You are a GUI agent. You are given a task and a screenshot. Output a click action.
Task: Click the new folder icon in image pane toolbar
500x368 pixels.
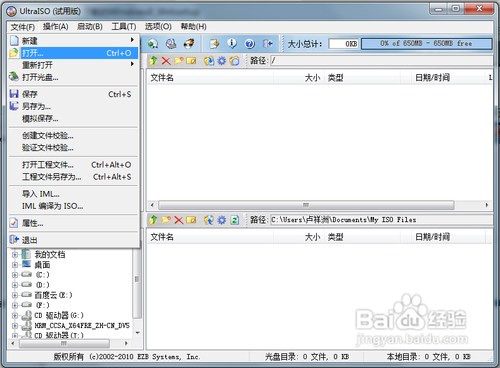coord(179,61)
